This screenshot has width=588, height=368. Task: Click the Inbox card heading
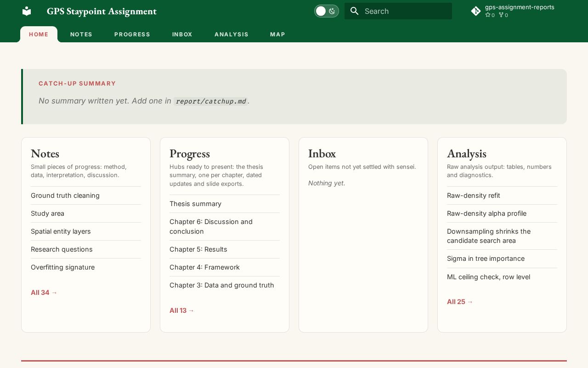[322, 153]
